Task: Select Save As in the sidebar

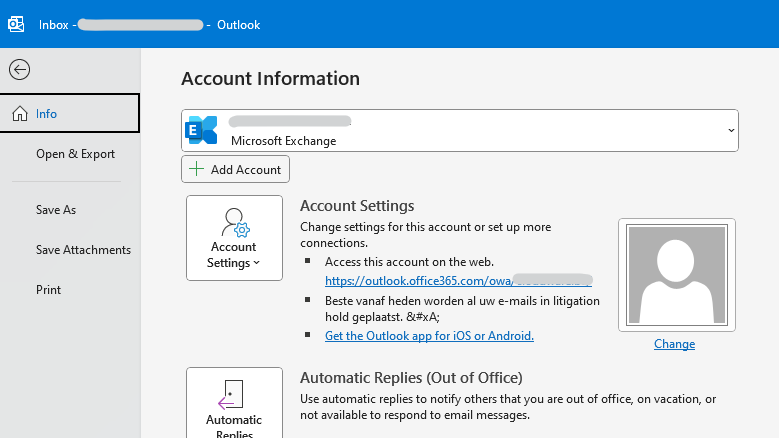Action: (56, 210)
